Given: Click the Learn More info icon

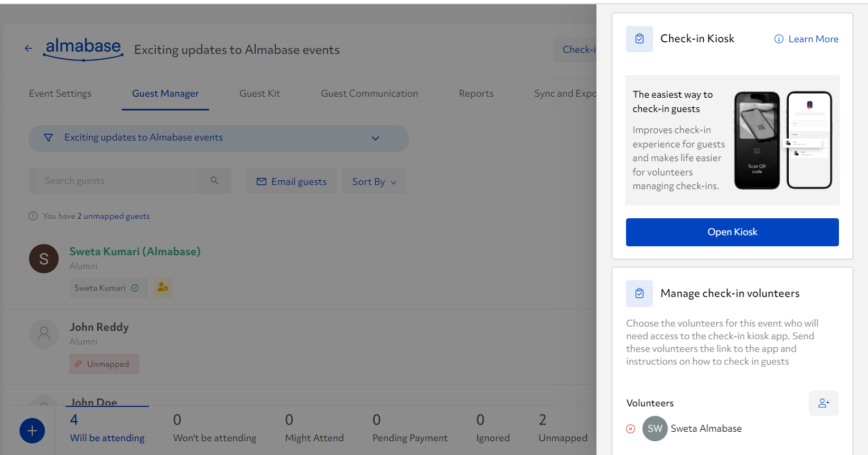Looking at the screenshot, I should (779, 39).
